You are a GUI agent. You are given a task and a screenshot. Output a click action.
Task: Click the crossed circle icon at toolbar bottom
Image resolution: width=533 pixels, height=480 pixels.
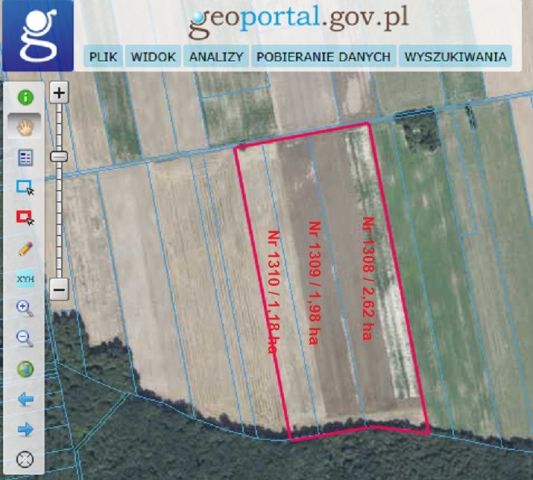[25, 459]
